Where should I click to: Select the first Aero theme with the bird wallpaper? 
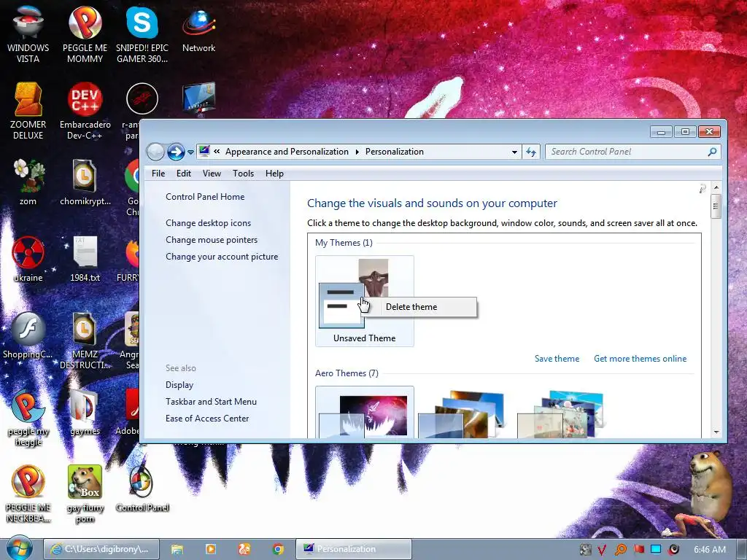(365, 413)
